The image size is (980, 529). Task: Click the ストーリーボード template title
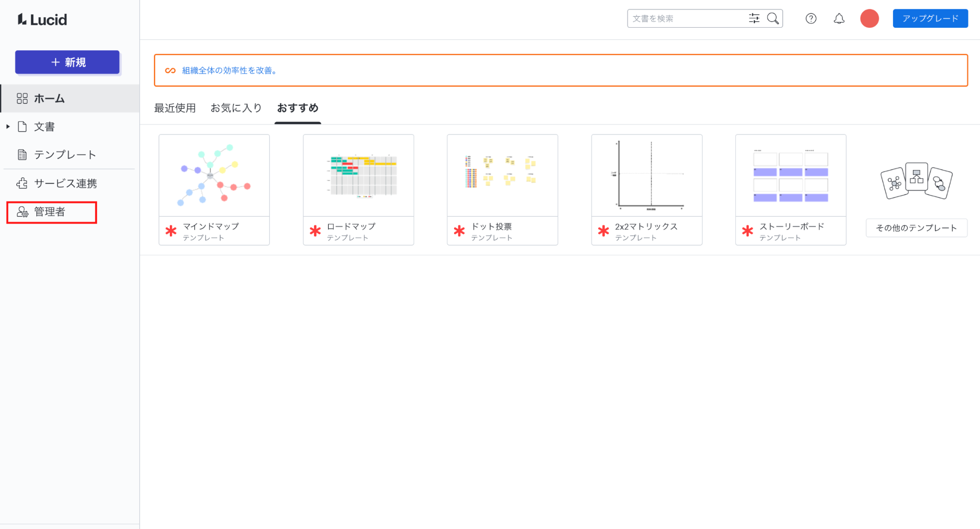point(792,226)
